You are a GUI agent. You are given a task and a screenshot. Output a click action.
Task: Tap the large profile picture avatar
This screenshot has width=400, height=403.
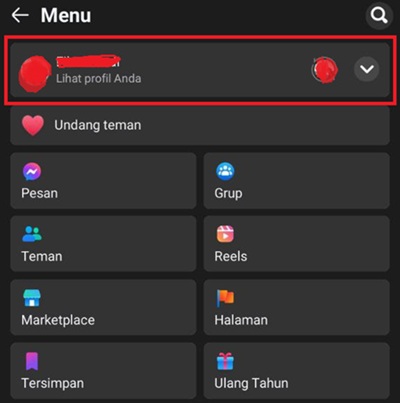(x=35, y=74)
